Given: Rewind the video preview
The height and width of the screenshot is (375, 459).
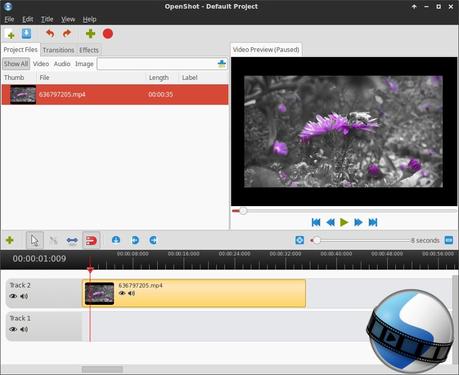Looking at the screenshot, I should pyautogui.click(x=330, y=222).
